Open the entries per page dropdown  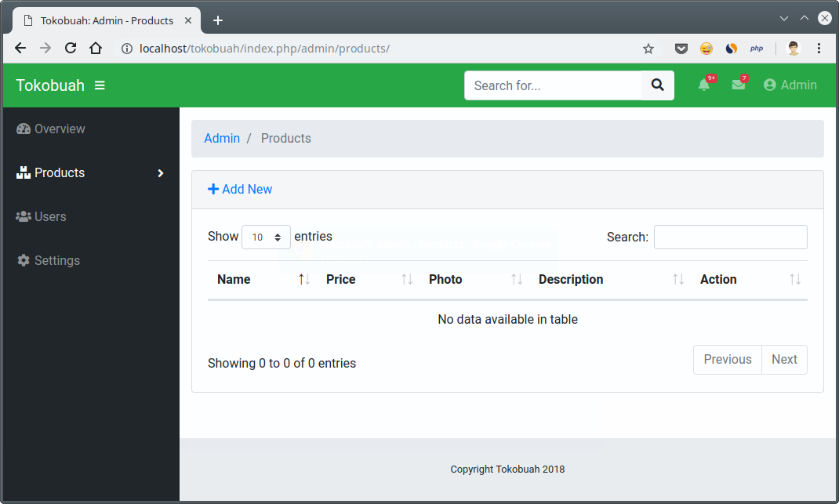coord(266,237)
